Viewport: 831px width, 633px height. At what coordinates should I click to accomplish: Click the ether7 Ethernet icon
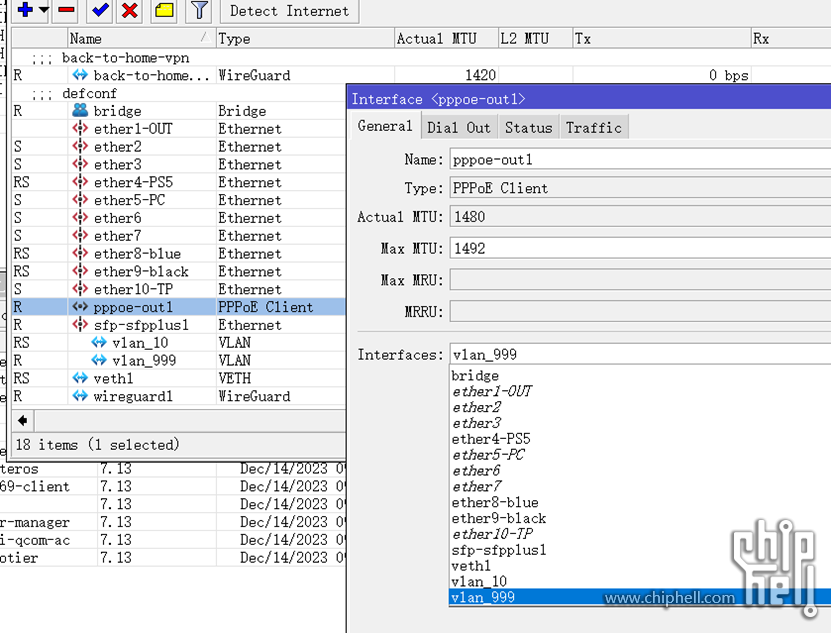tap(80, 236)
